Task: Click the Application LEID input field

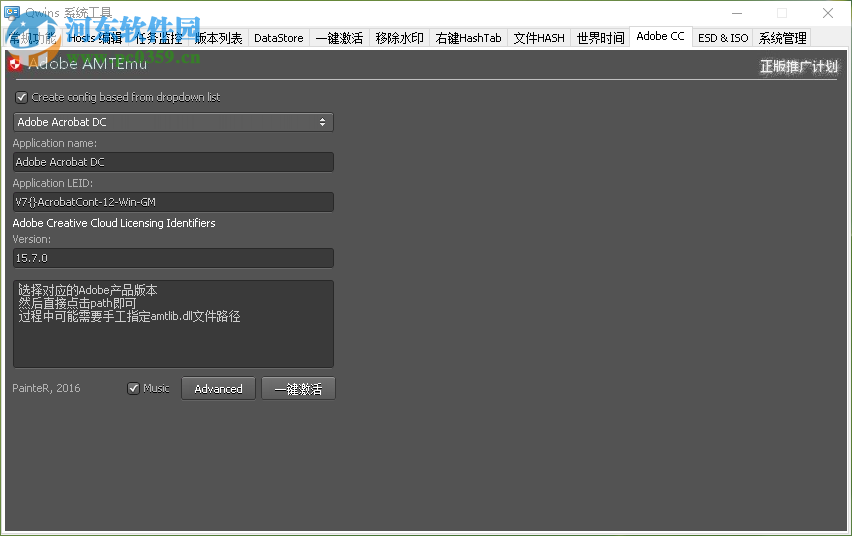Action: pyautogui.click(x=173, y=202)
